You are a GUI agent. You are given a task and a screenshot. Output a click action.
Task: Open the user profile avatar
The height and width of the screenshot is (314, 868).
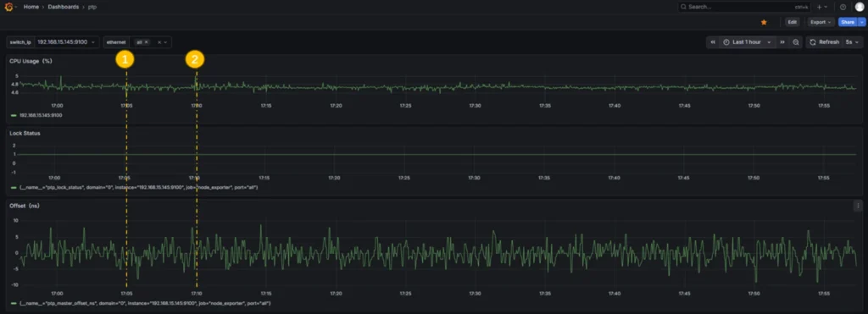(860, 7)
